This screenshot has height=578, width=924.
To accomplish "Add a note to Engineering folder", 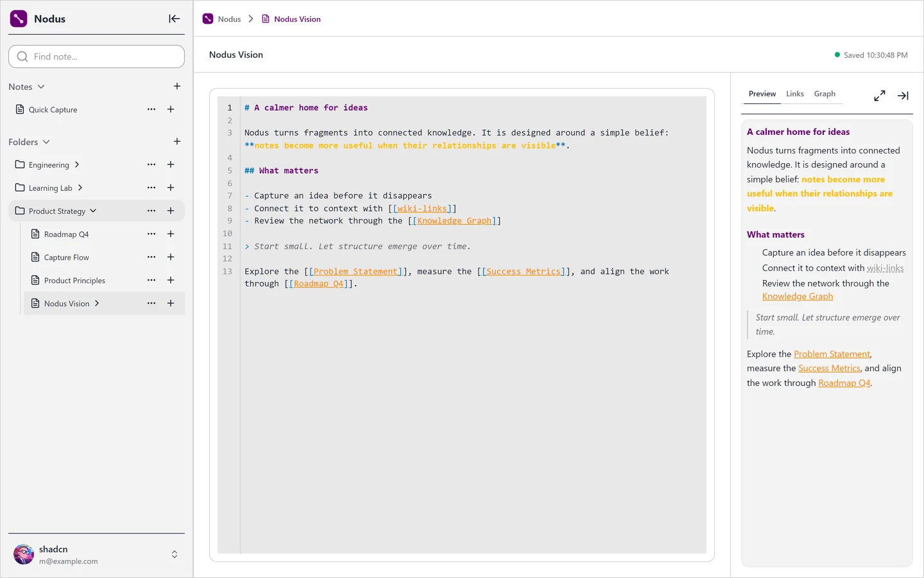I will tap(171, 164).
